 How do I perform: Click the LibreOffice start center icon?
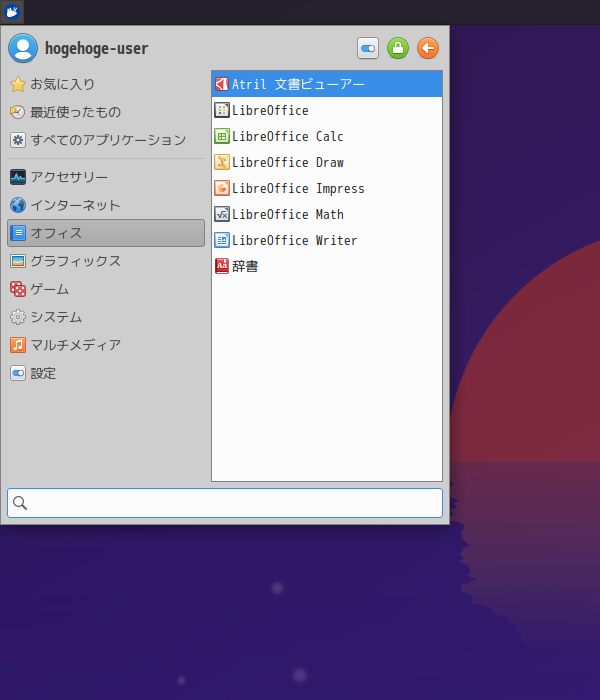coord(222,110)
